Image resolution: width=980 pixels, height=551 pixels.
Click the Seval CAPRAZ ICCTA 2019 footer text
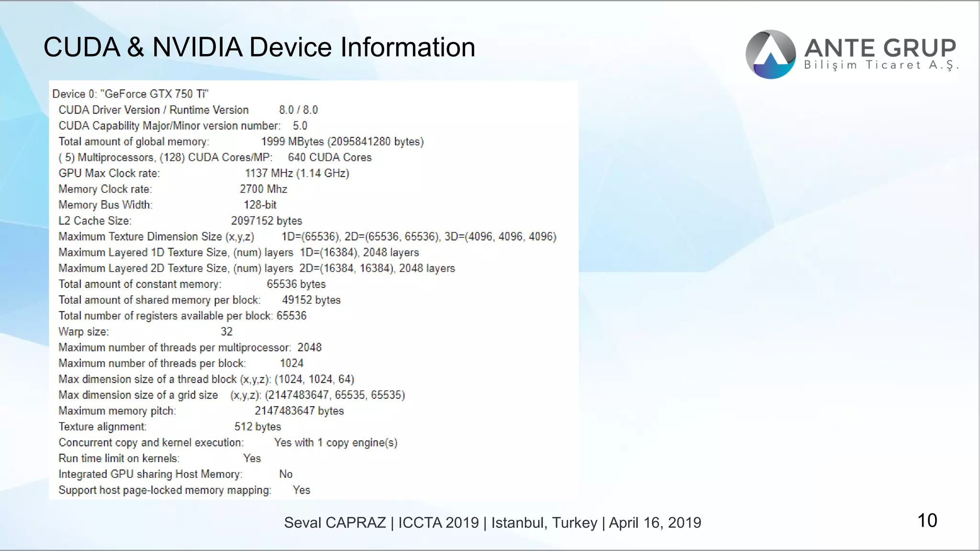492,523
